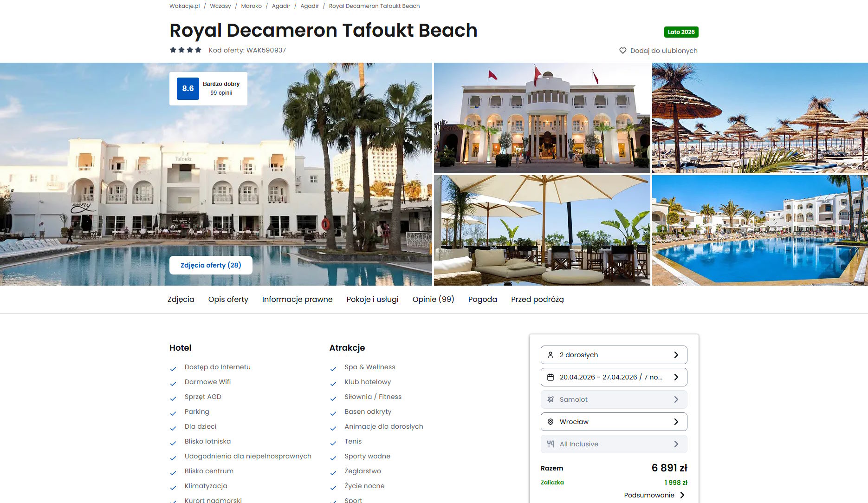Open Zdjęcia oferty (28) photo gallery button

[211, 265]
